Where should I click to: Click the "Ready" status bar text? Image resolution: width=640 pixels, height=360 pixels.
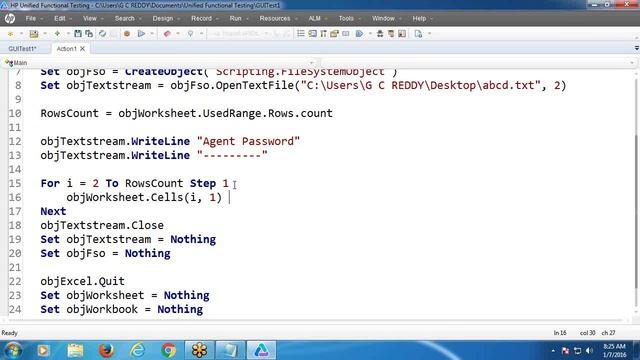click(x=10, y=333)
